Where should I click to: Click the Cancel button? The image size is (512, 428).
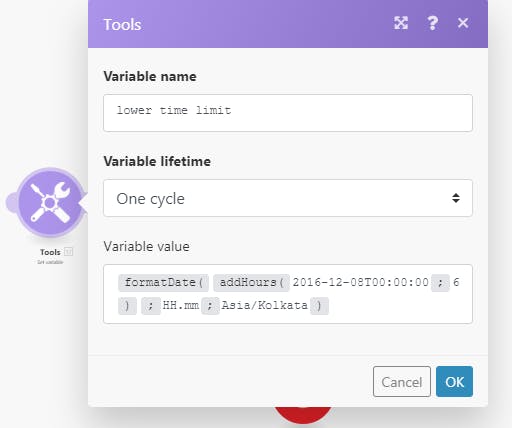click(x=402, y=382)
